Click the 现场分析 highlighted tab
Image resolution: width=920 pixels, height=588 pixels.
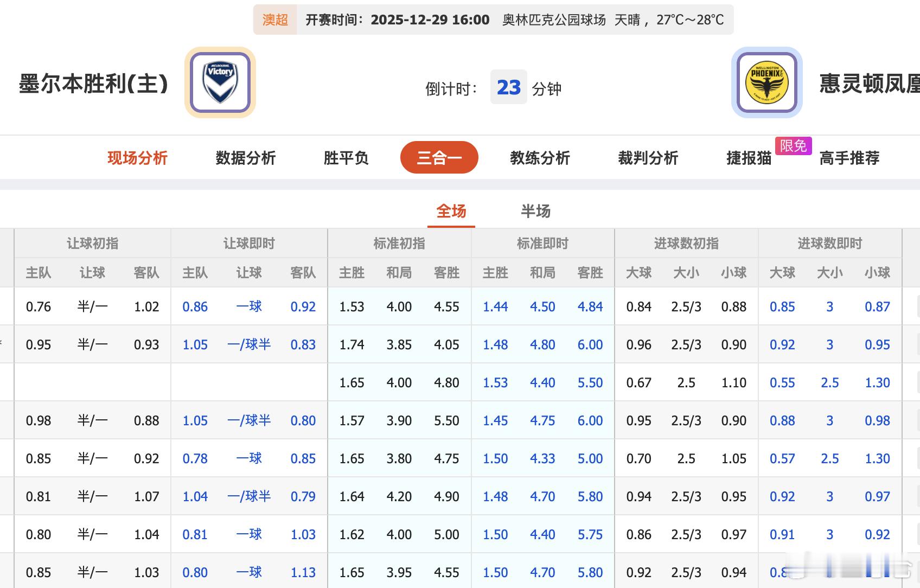[x=137, y=158]
